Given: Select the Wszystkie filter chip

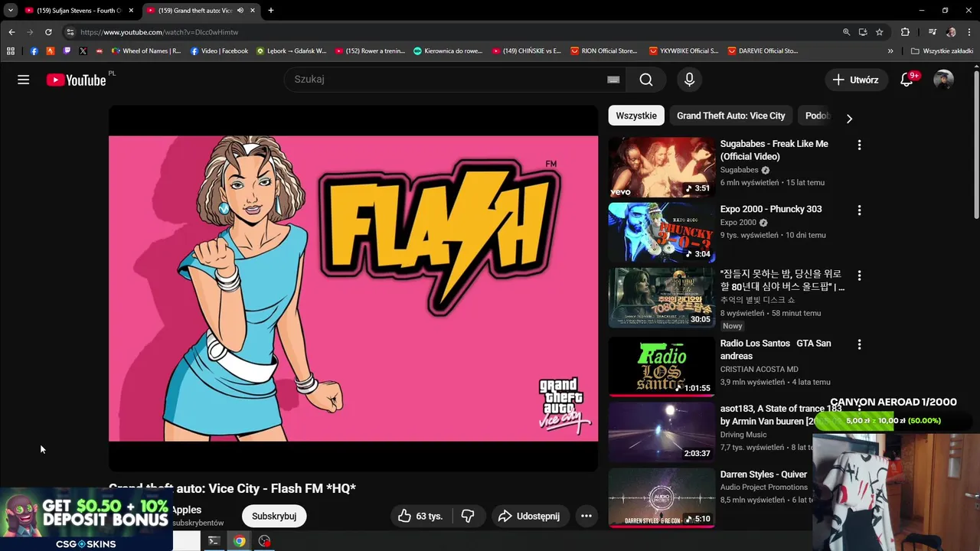Looking at the screenshot, I should click(636, 116).
